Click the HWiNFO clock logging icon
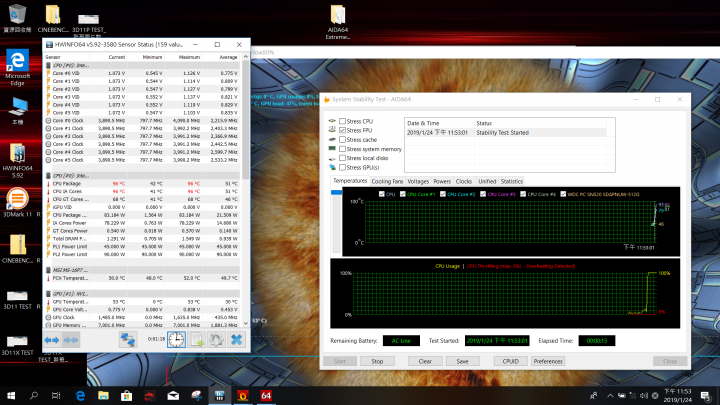Screen dimensions: 720x405 click(176, 340)
